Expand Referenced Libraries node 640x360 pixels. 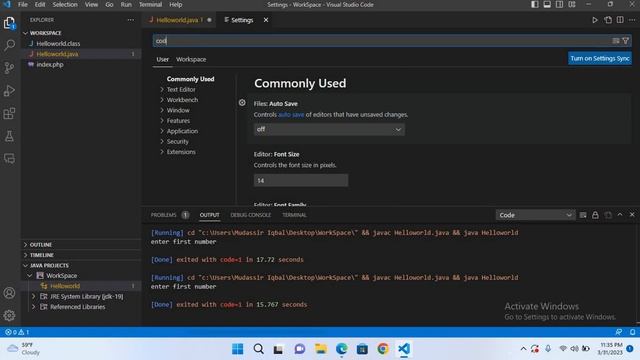[34, 307]
